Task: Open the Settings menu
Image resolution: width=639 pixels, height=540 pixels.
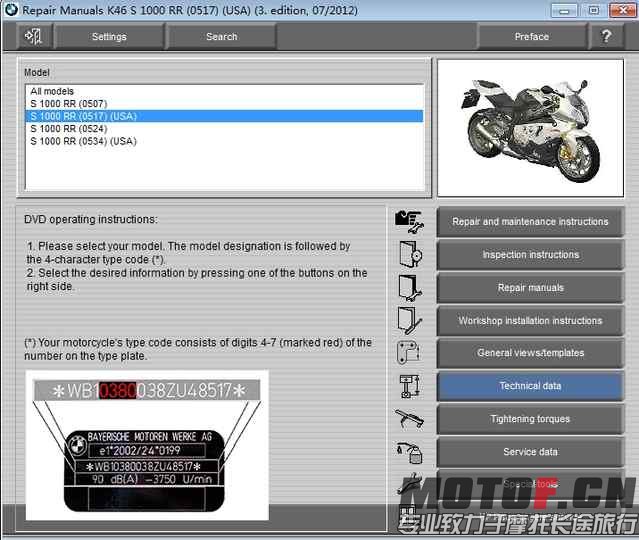Action: coord(109,37)
